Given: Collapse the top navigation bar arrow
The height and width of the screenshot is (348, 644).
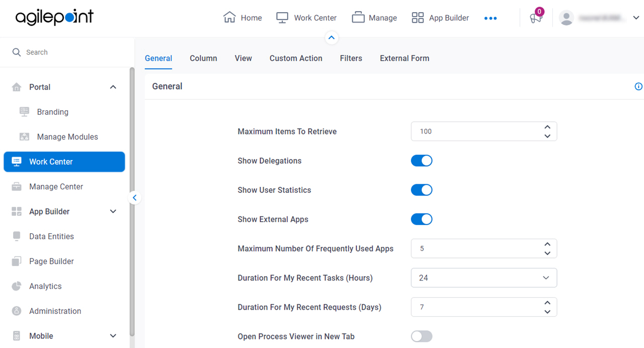Looking at the screenshot, I should tap(331, 38).
